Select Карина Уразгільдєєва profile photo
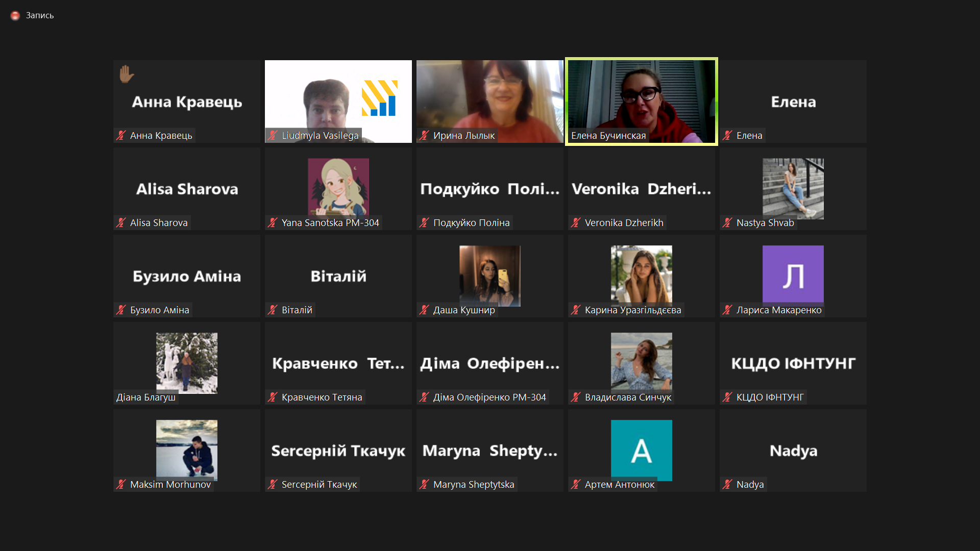The width and height of the screenshot is (980, 551). [642, 275]
